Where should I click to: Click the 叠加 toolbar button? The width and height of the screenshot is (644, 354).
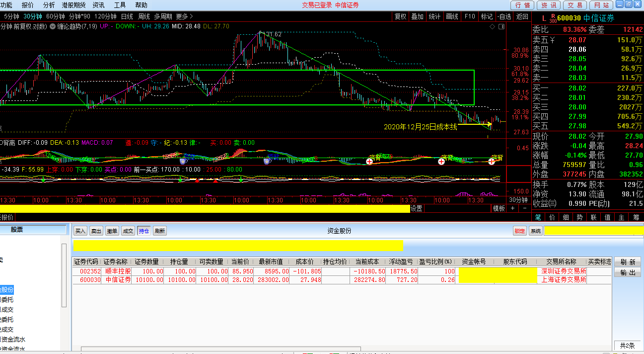[418, 16]
